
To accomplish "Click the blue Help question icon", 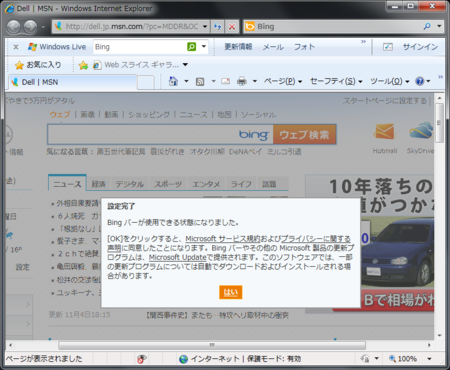I will pos(420,81).
